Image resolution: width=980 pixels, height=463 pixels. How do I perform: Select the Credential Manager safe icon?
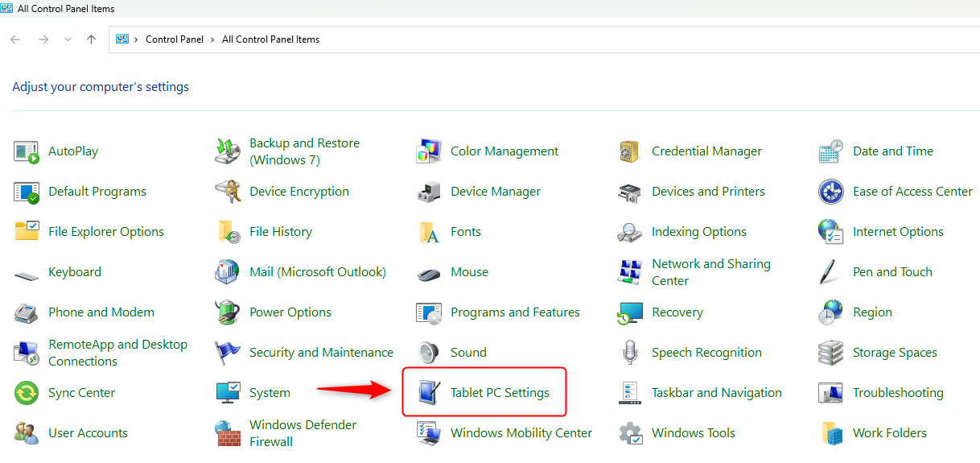630,151
